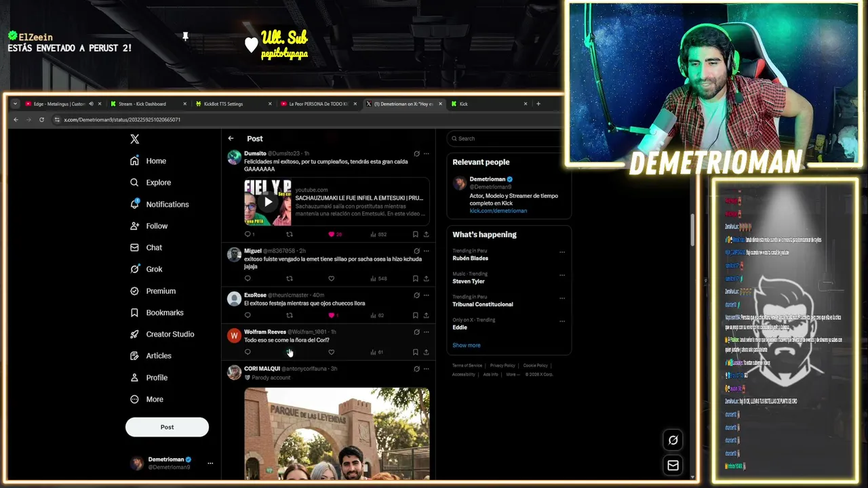Open kick.com/demetrioman link
The width and height of the screenshot is (868, 488).
click(498, 211)
